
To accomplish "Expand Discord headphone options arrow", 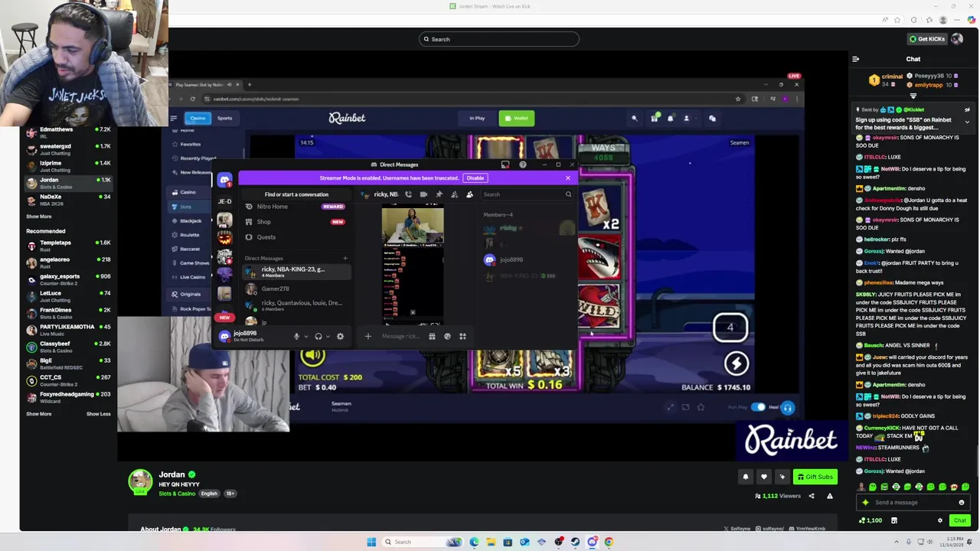I will [x=328, y=336].
